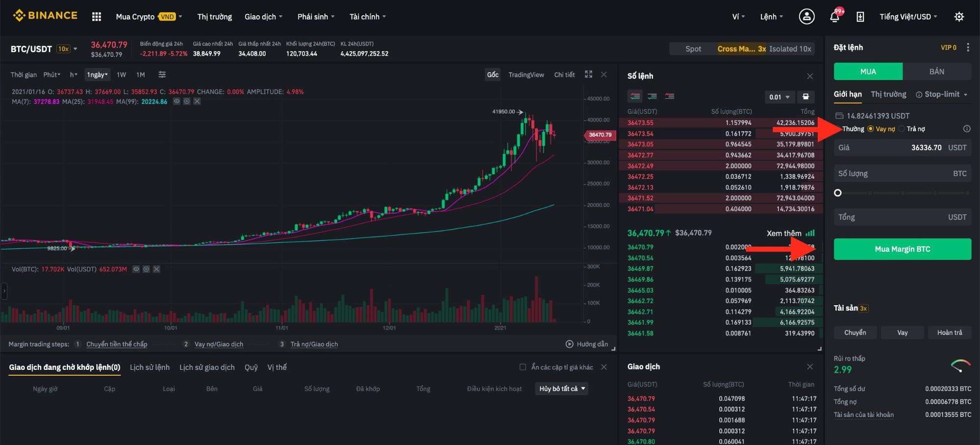Viewport: 980px width, 445px height.
Task: Select the Vay nợ radio option
Action: pyautogui.click(x=871, y=129)
